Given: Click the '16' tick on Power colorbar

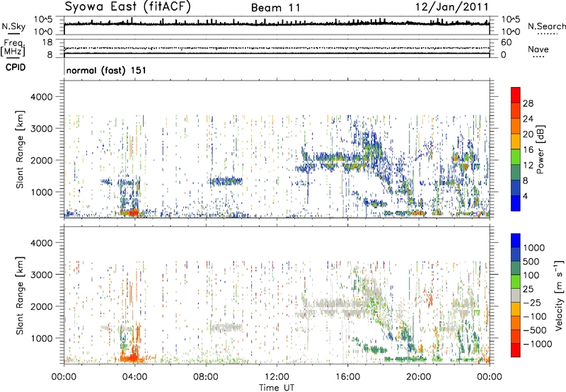Looking at the screenshot, I should coord(528,150).
